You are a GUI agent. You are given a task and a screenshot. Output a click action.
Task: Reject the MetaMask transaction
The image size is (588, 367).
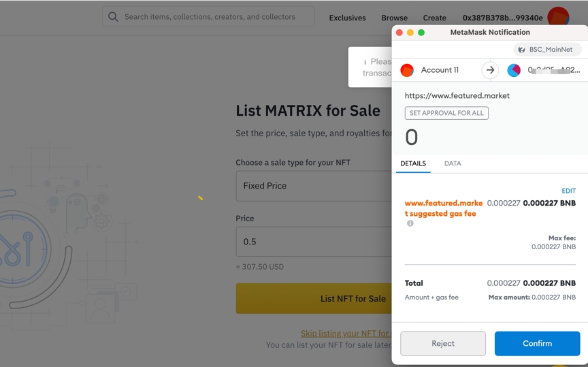443,344
